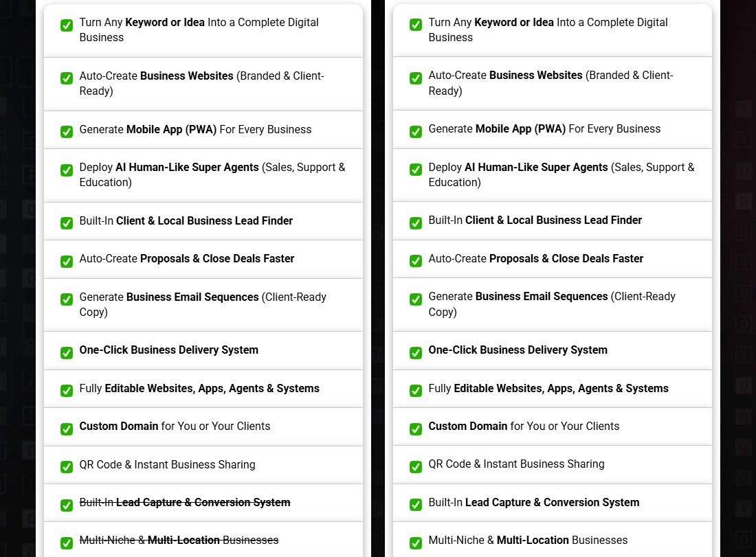Click Custom Domain for You or Your Clients, right card

pos(524,426)
